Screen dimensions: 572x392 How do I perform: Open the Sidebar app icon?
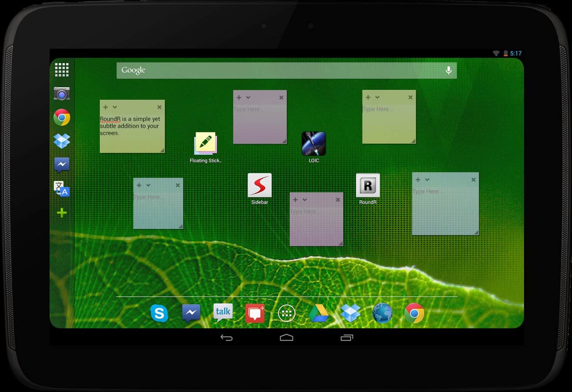260,186
